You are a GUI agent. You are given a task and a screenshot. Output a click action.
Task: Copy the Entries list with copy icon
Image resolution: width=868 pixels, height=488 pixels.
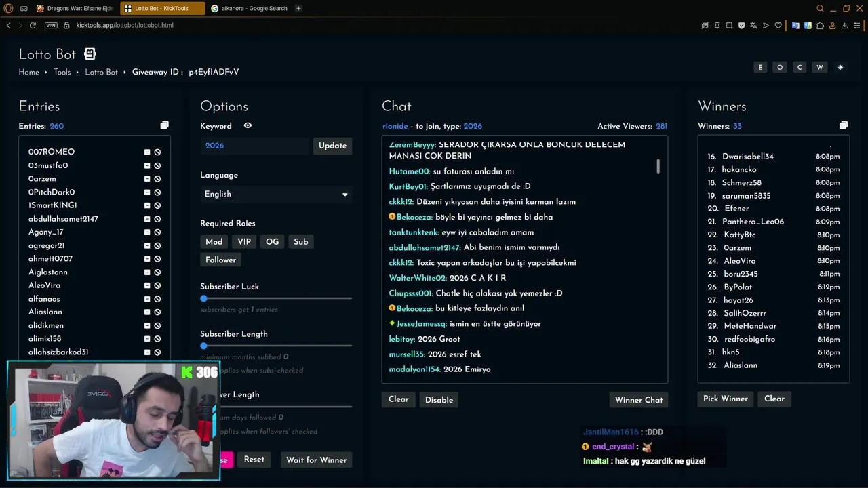click(164, 125)
